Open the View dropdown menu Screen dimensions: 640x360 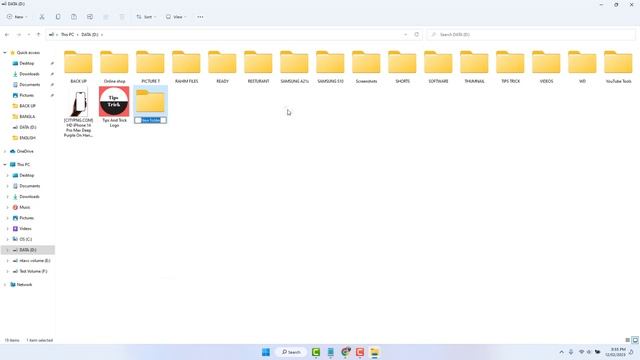coord(176,17)
